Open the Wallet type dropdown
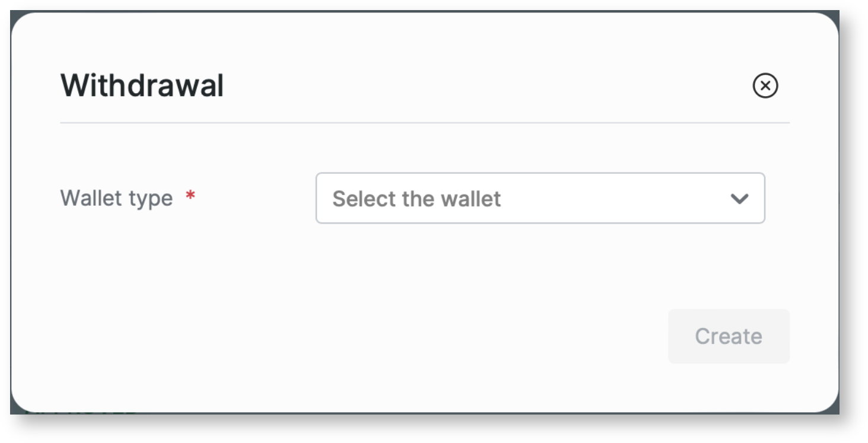This screenshot has width=868, height=443. [x=539, y=198]
